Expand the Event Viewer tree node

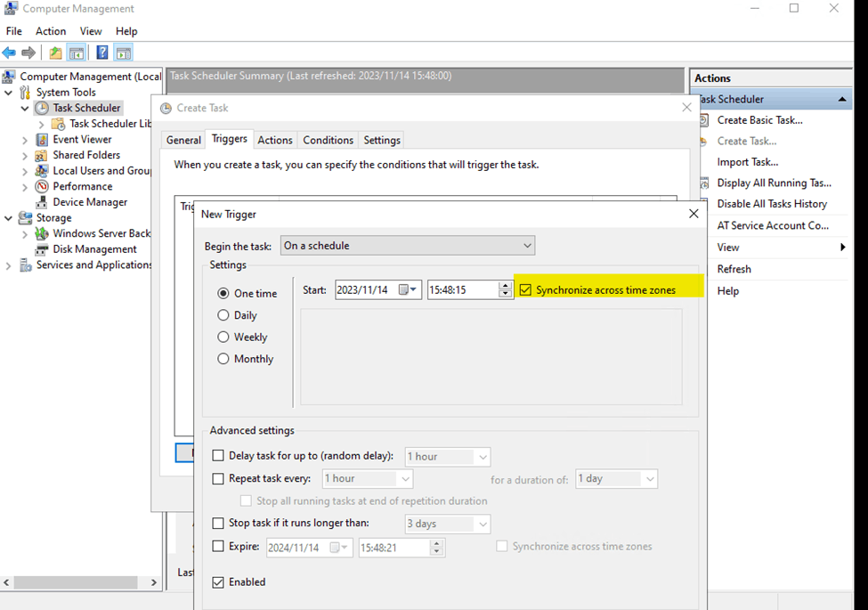pyautogui.click(x=25, y=140)
